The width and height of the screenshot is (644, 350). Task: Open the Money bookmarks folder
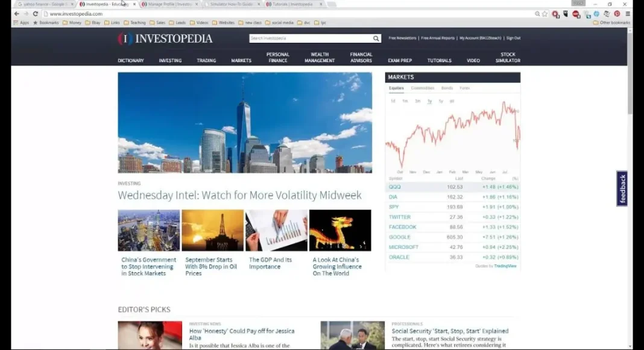coord(72,22)
